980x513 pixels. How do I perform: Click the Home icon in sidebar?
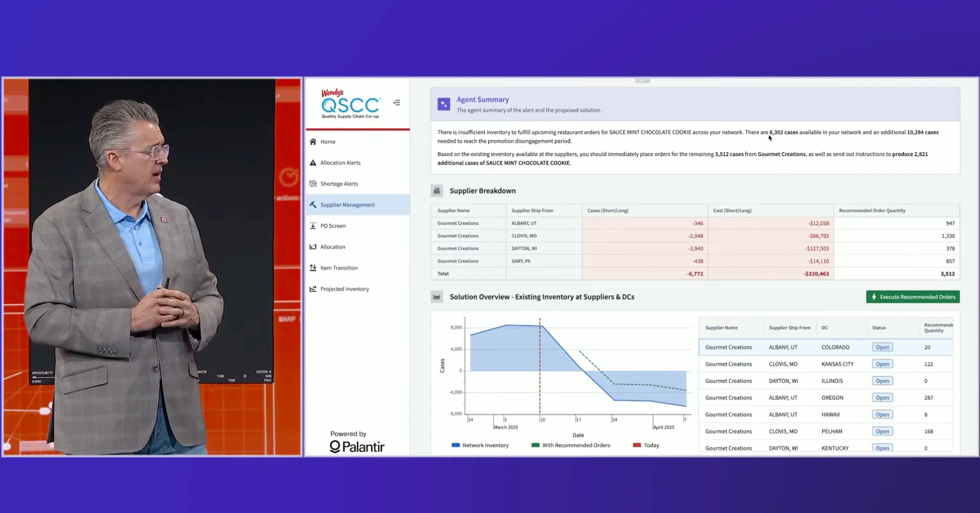click(313, 142)
